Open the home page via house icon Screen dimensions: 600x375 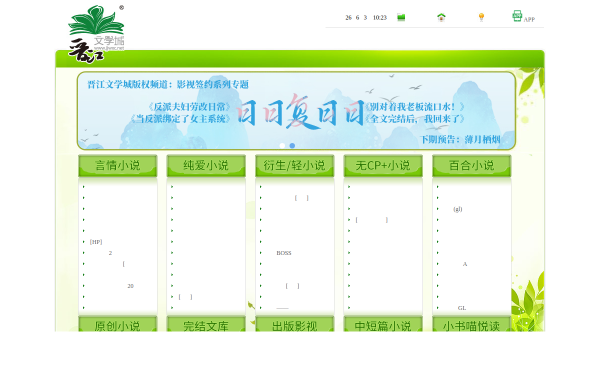click(441, 17)
